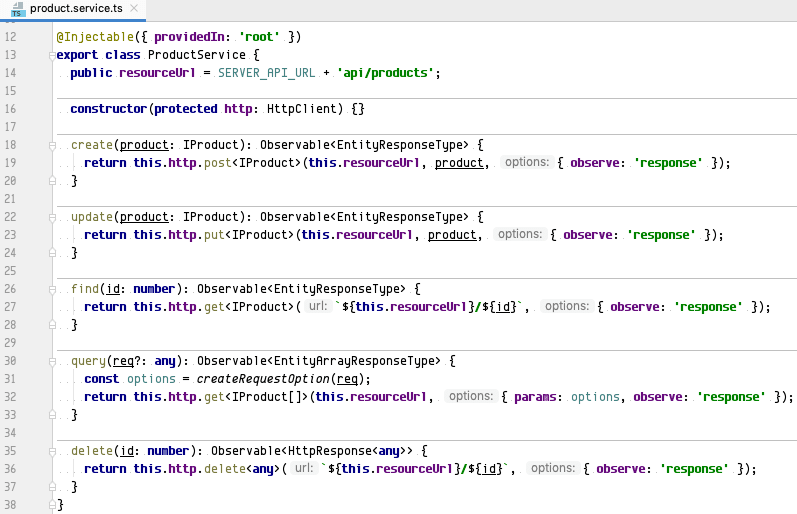The width and height of the screenshot is (797, 514).
Task: Click the query method name on line 30
Action: 88,361
